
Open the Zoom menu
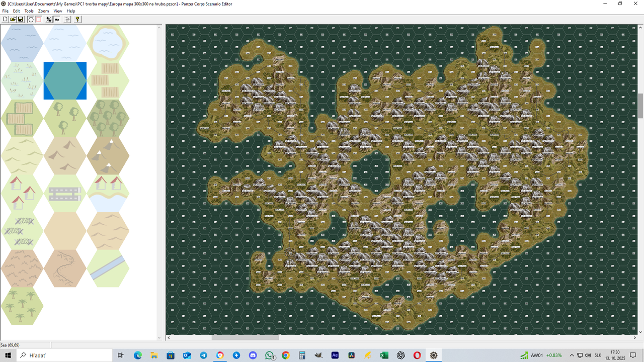[44, 11]
